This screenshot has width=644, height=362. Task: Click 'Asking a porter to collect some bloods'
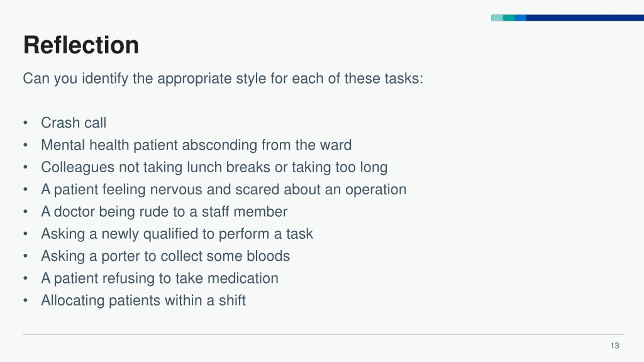pyautogui.click(x=165, y=256)
